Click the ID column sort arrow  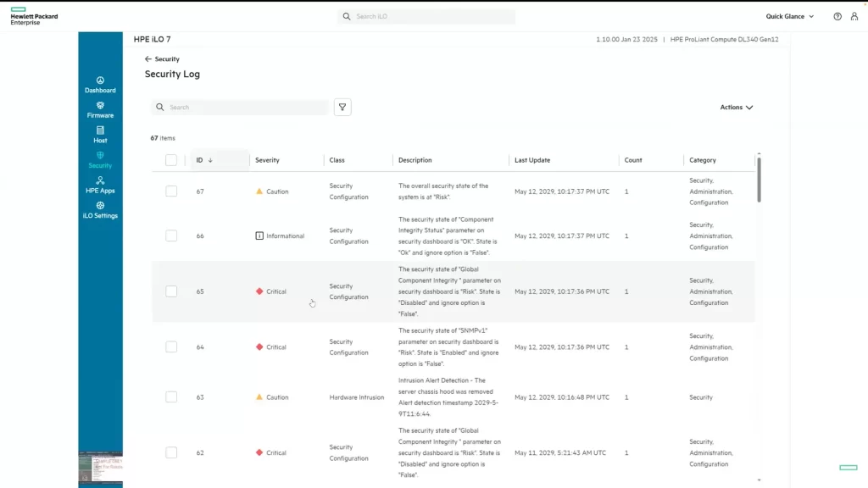point(210,160)
